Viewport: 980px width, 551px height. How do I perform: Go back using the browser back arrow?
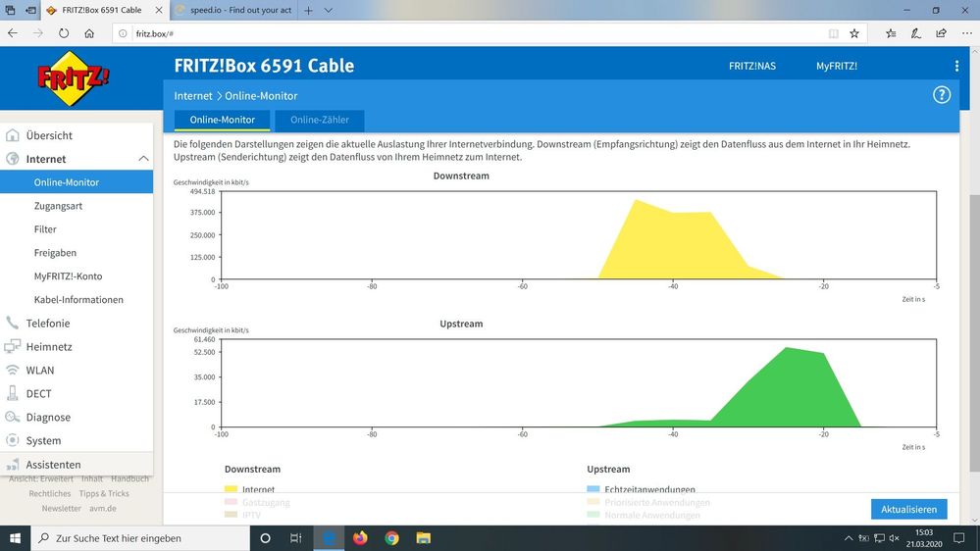[13, 33]
